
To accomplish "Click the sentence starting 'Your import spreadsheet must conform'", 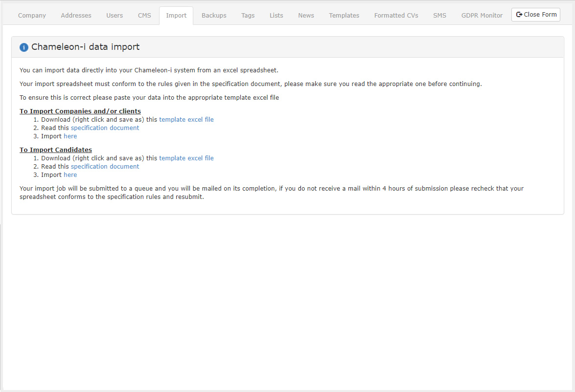I will (x=251, y=84).
